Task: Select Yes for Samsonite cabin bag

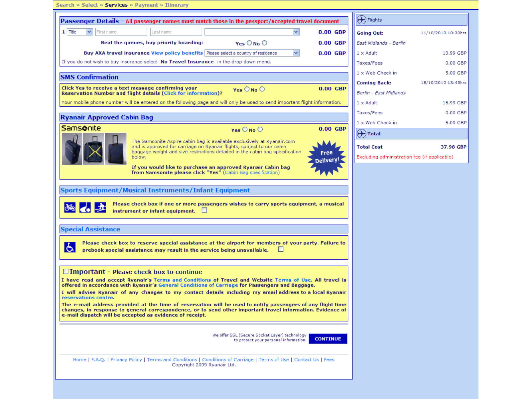Action: point(245,129)
